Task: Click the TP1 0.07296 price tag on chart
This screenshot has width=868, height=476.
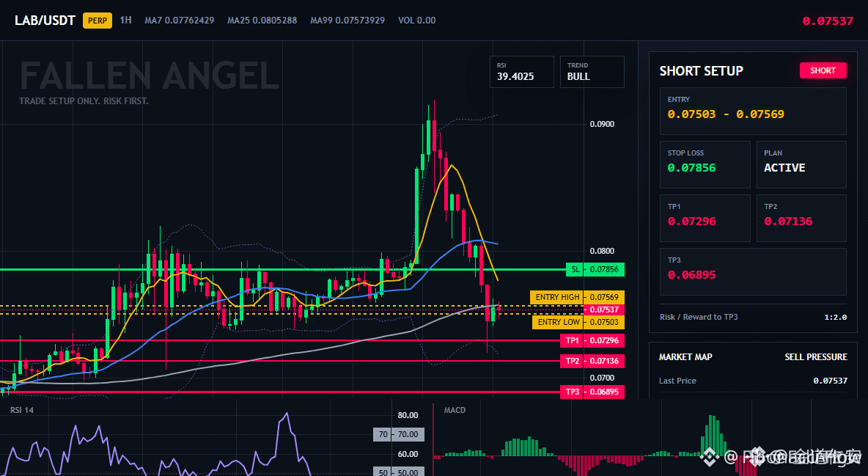Action: point(592,340)
